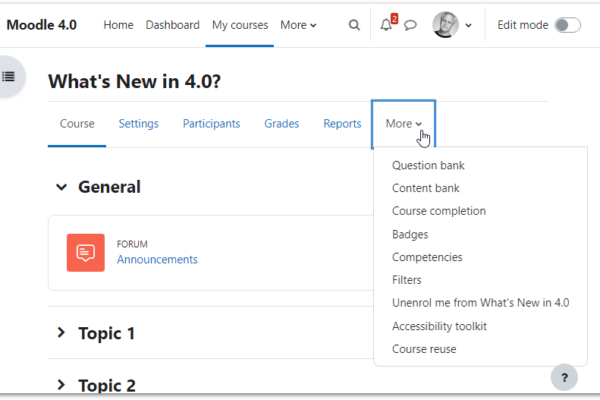
Task: Click the help question mark button
Action: [x=564, y=378]
